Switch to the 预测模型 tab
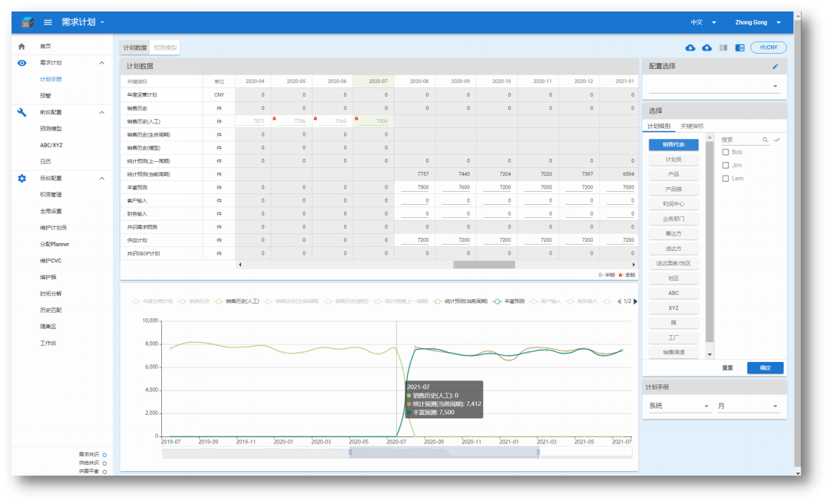 click(x=165, y=48)
